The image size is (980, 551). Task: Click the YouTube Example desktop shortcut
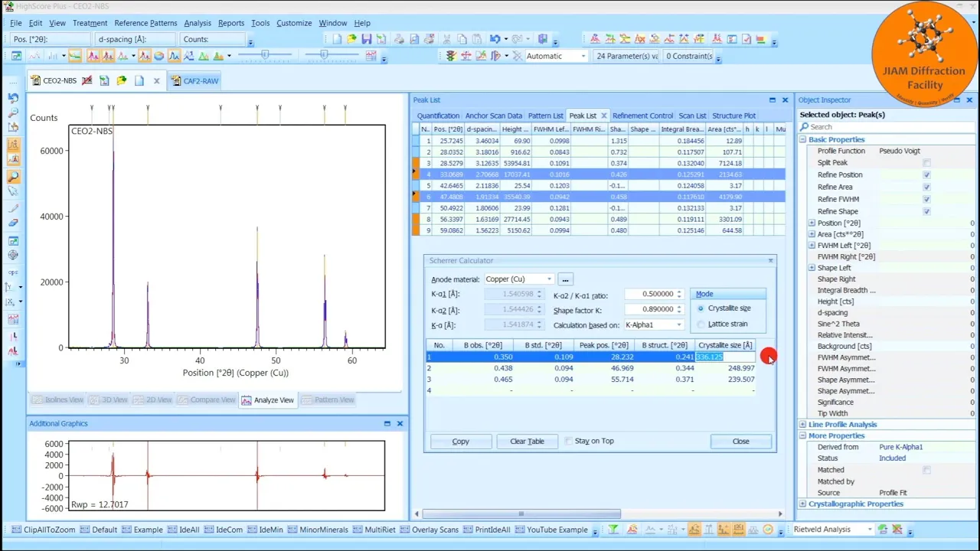pyautogui.click(x=551, y=530)
